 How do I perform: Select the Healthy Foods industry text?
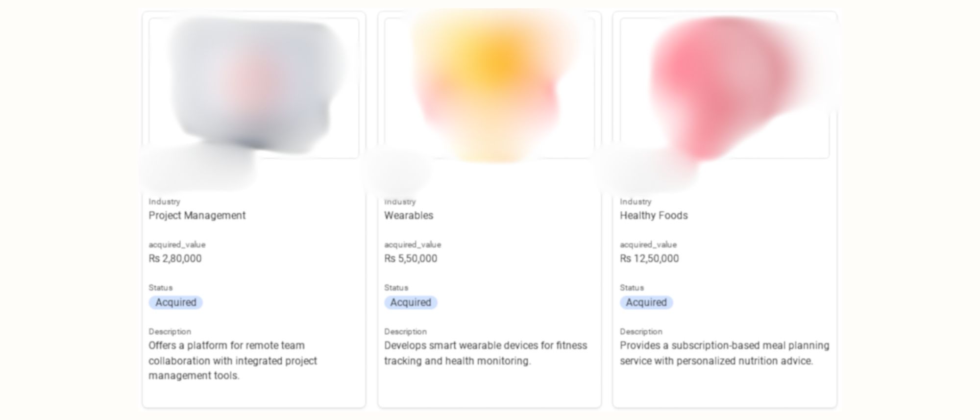654,216
